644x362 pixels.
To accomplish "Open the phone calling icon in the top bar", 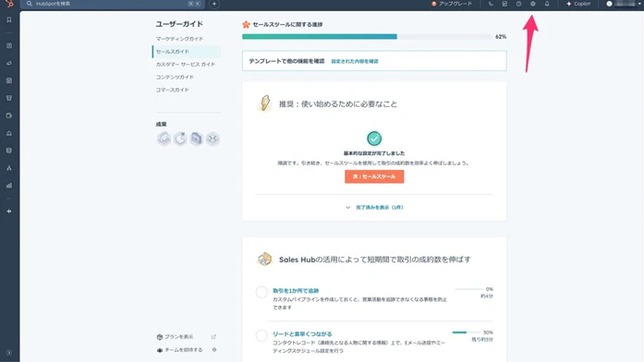I will pyautogui.click(x=491, y=4).
